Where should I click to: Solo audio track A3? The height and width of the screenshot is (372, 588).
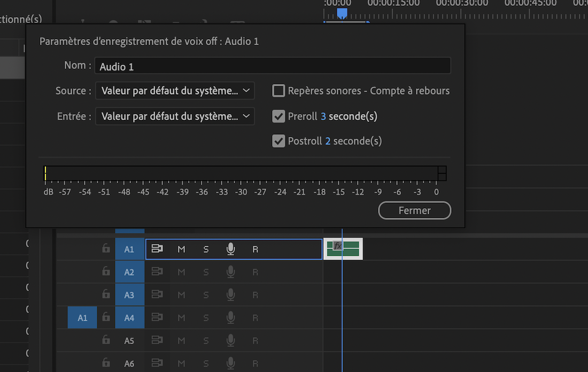pyautogui.click(x=206, y=295)
